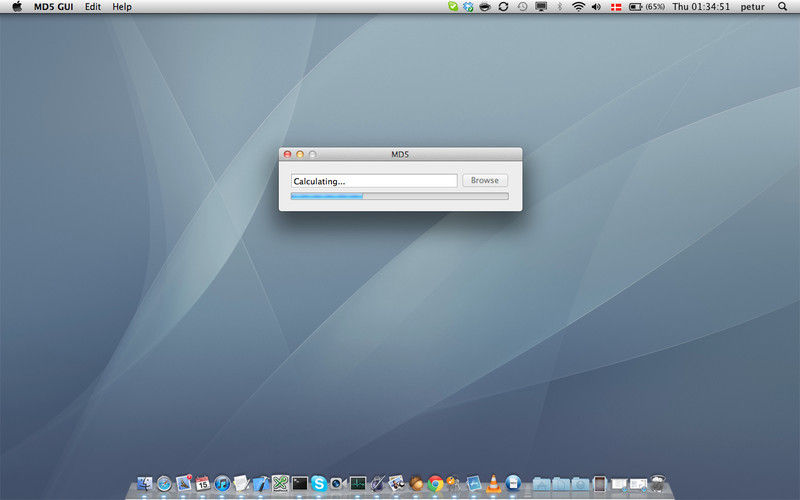Screen dimensions: 800x500
Task: Click the MD5 GUI blue sphere Dock icon
Action: [513, 483]
